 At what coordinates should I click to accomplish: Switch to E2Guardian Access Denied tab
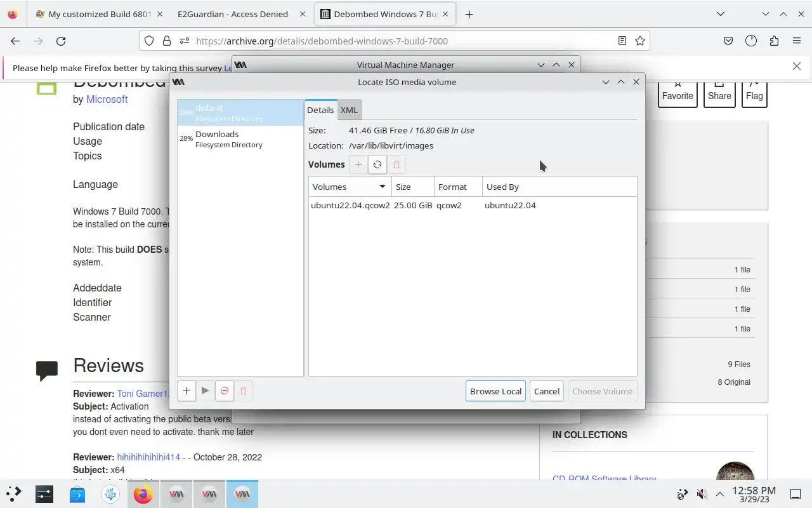coord(232,14)
